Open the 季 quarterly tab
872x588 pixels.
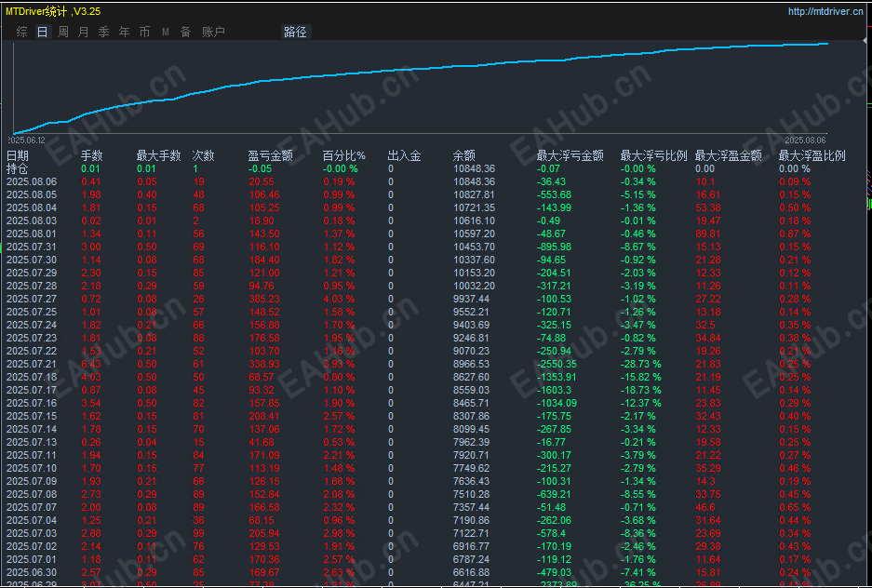(x=104, y=32)
